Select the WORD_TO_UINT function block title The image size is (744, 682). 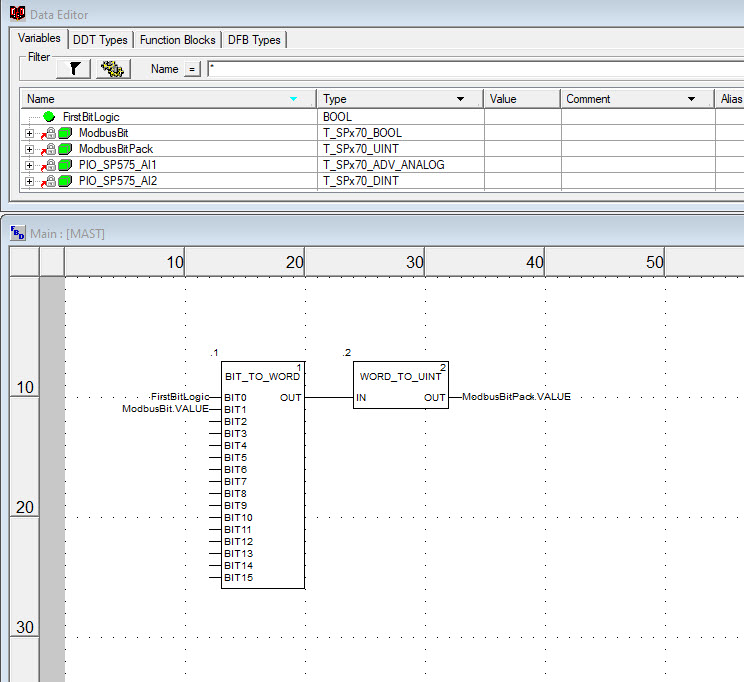pyautogui.click(x=400, y=376)
